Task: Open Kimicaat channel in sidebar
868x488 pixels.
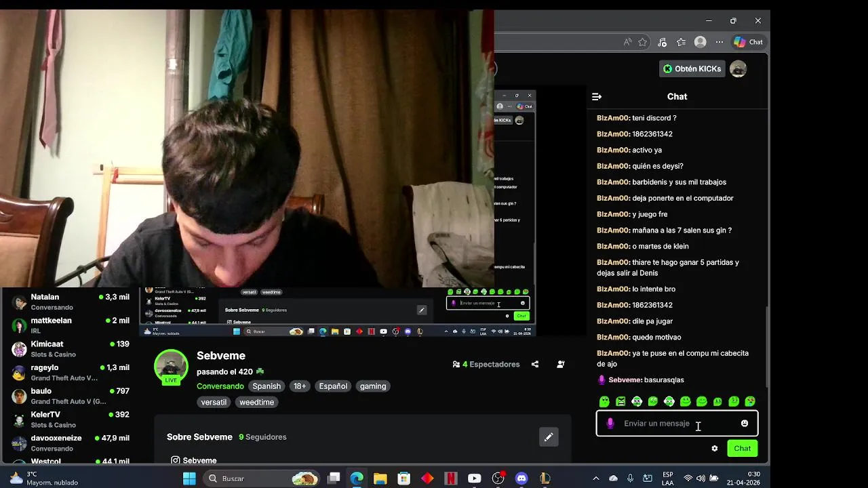Action: (x=71, y=349)
